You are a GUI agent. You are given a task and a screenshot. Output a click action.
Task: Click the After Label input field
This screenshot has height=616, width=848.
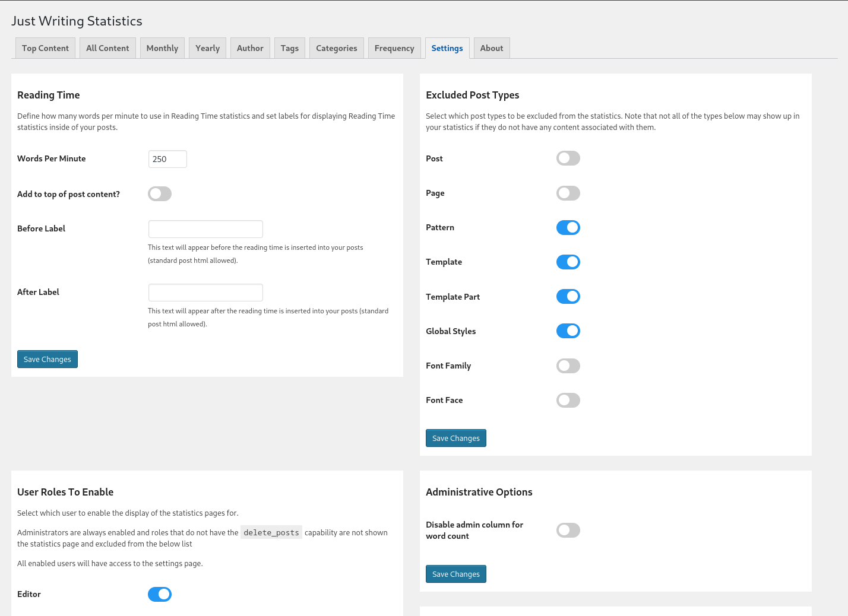click(x=205, y=293)
